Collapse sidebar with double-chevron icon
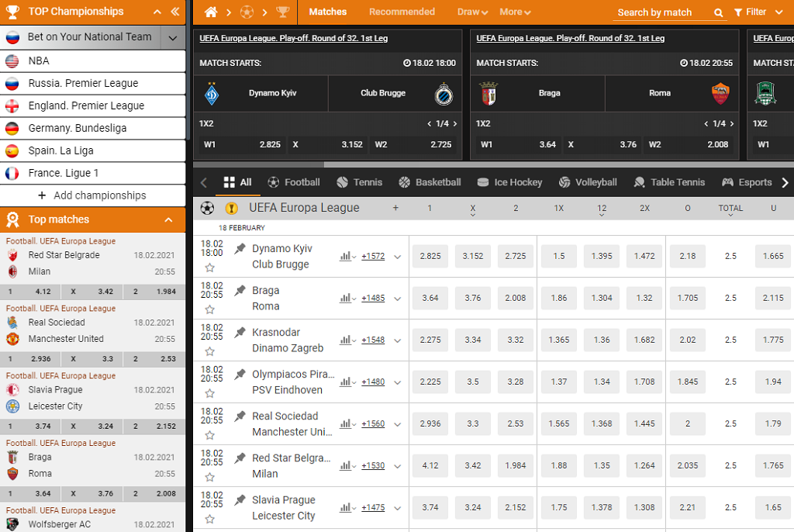Screen dimensions: 794x532 [x=175, y=11]
